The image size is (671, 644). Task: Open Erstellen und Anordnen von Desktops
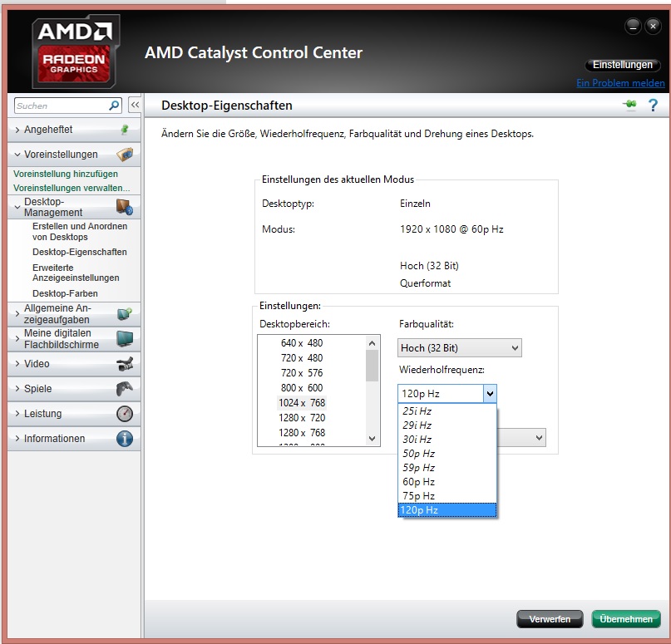click(80, 231)
